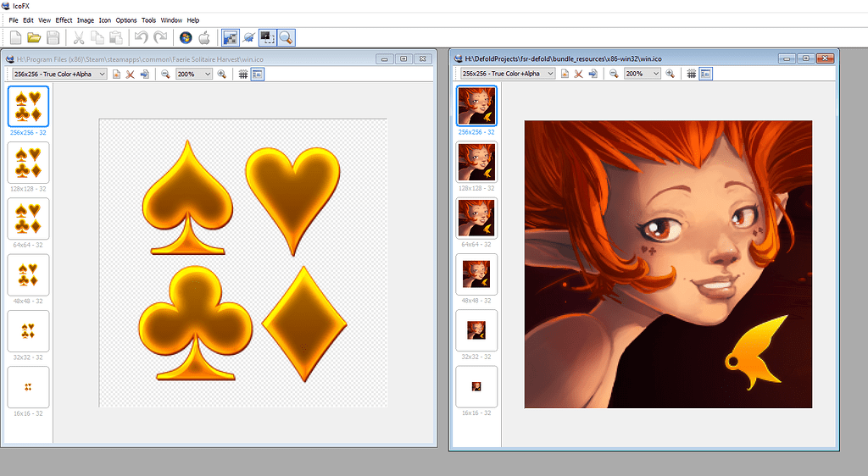The image size is (868, 476).
Task: Zoom in on the fsr-defold win.ico window
Action: pyautogui.click(x=670, y=75)
